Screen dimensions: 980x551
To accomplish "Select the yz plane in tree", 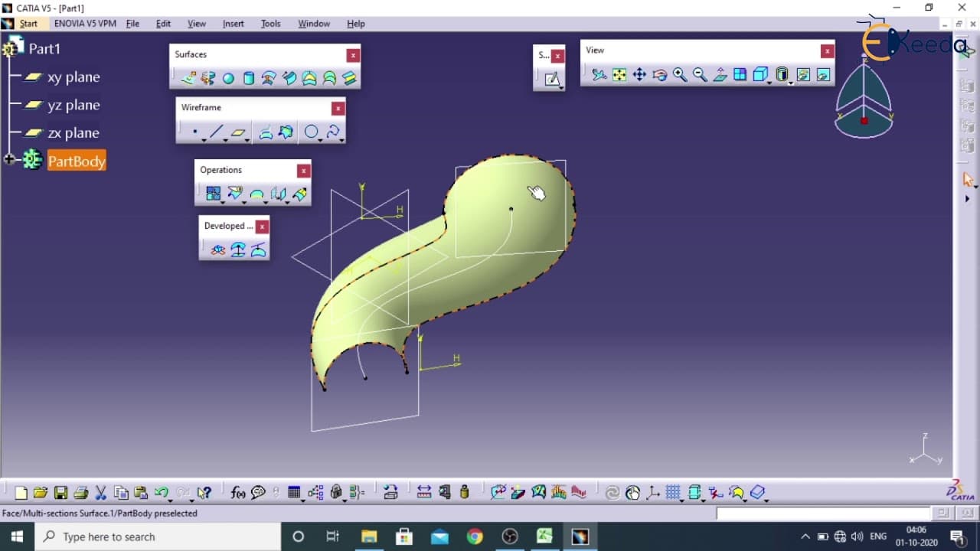I will coord(73,105).
